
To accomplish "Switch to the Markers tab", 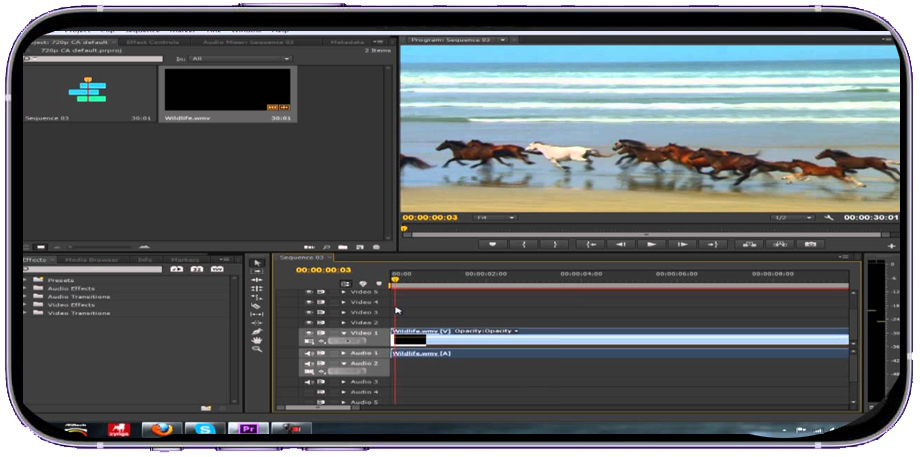I will tap(185, 259).
